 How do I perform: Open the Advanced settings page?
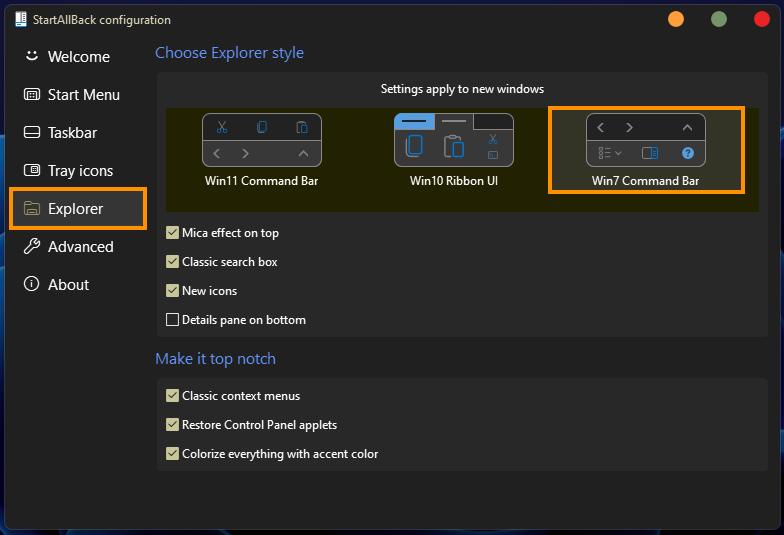pos(78,246)
